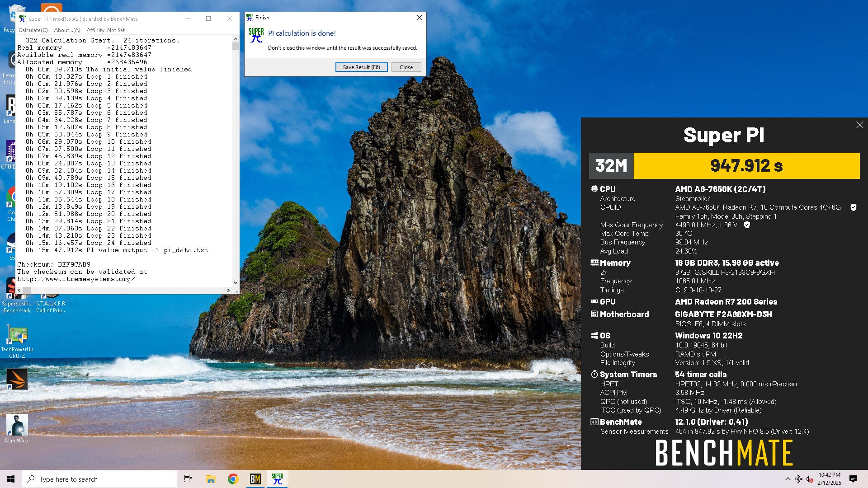
Task: Click scroll left arrow in Super PI log
Action: 19,290
